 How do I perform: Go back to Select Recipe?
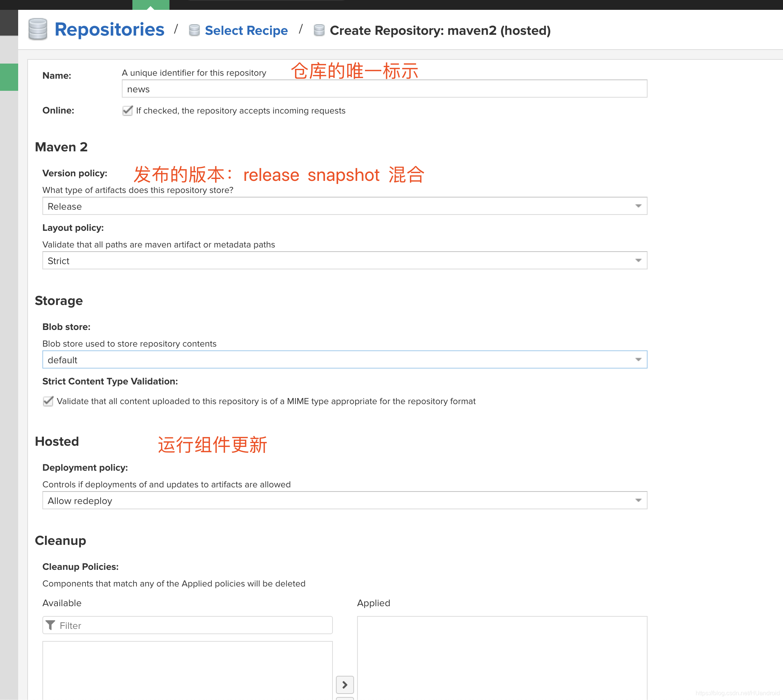246,30
